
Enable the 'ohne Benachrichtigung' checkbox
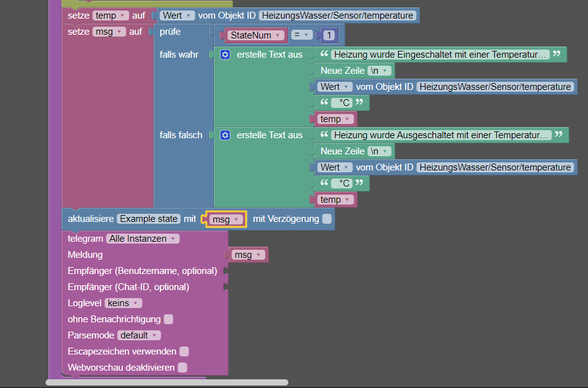169,319
